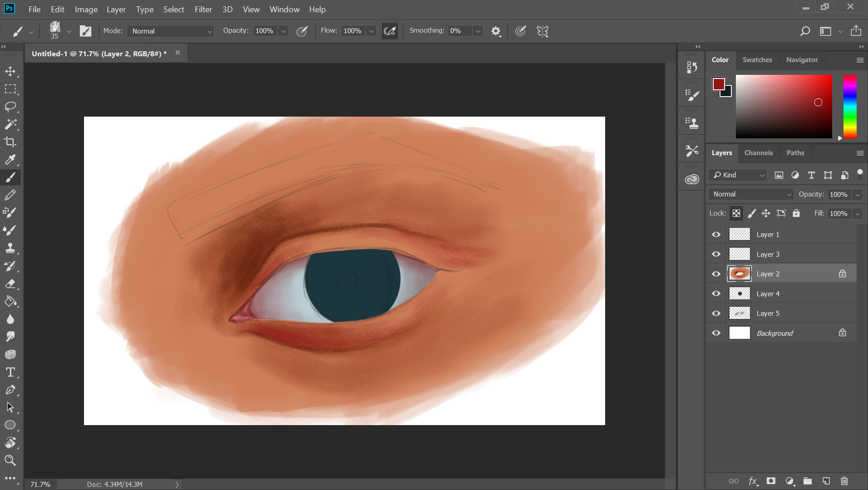This screenshot has height=490, width=868.
Task: Click Layer 2 thumbnail
Action: pos(740,274)
